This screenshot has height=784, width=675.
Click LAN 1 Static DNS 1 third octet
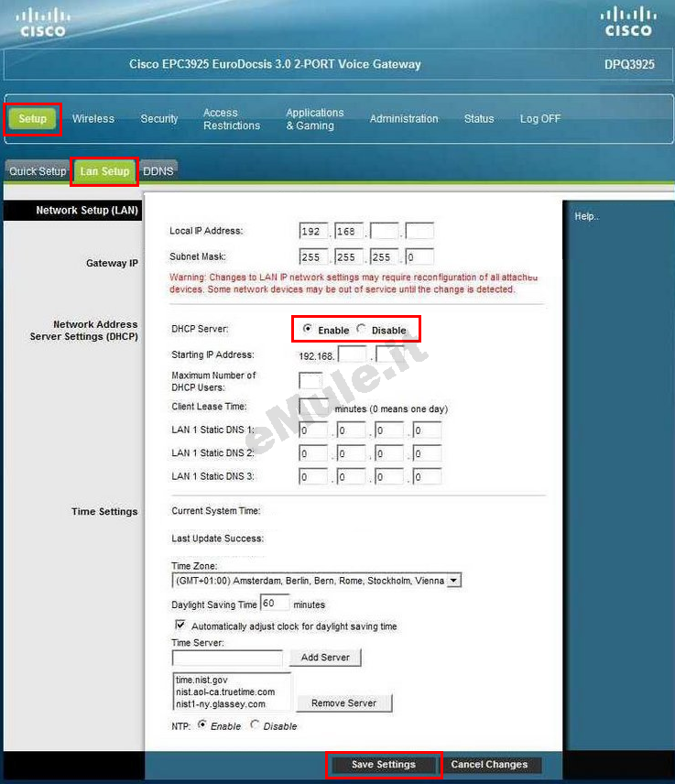click(389, 430)
